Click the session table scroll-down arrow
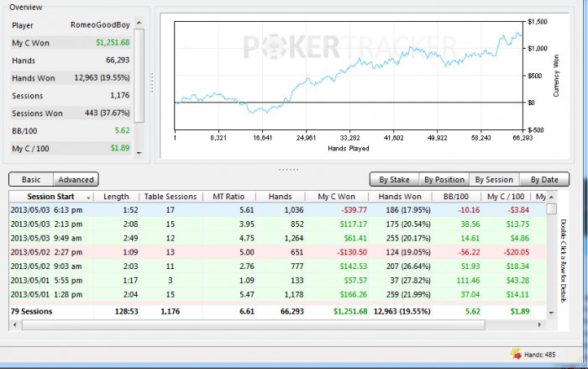This screenshot has height=369, width=588. pyautogui.click(x=550, y=311)
